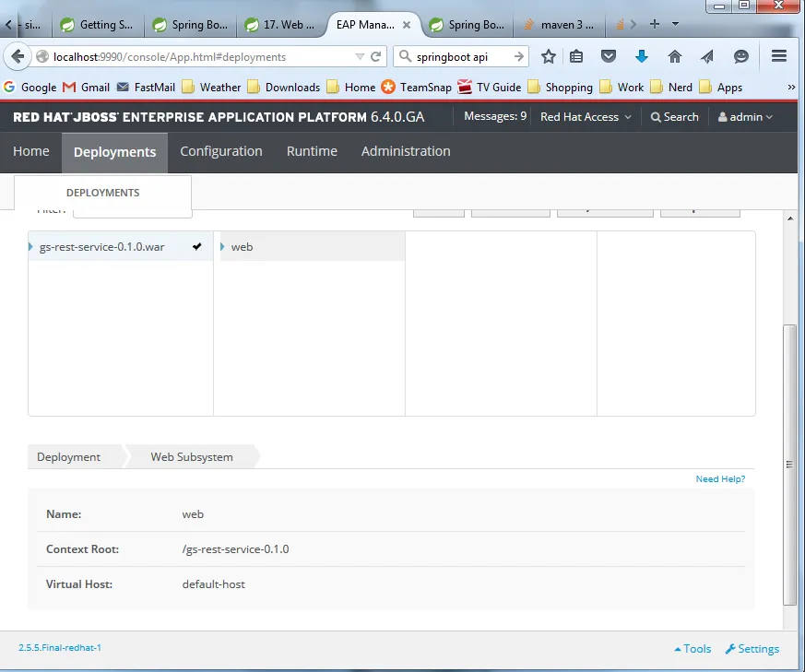Open the Configuration tab
The width and height of the screenshot is (805, 672).
221,151
